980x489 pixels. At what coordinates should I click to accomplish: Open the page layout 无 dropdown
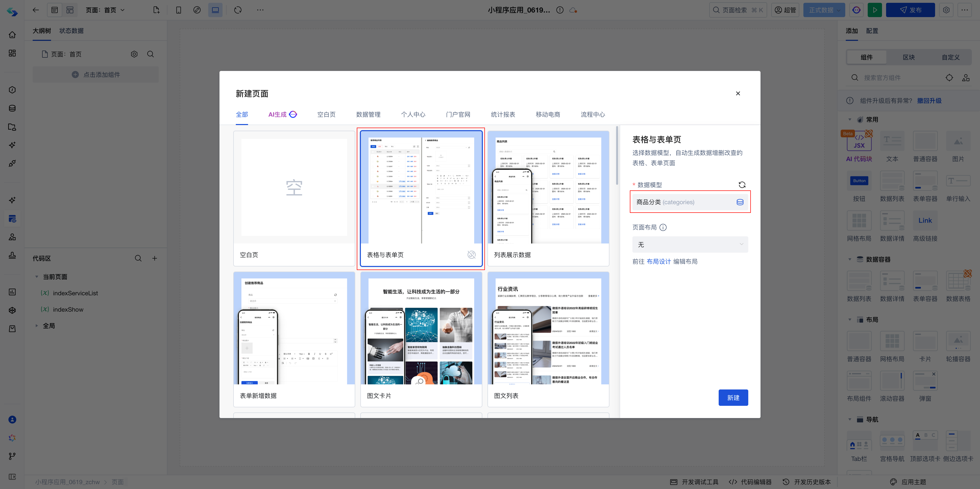(690, 245)
